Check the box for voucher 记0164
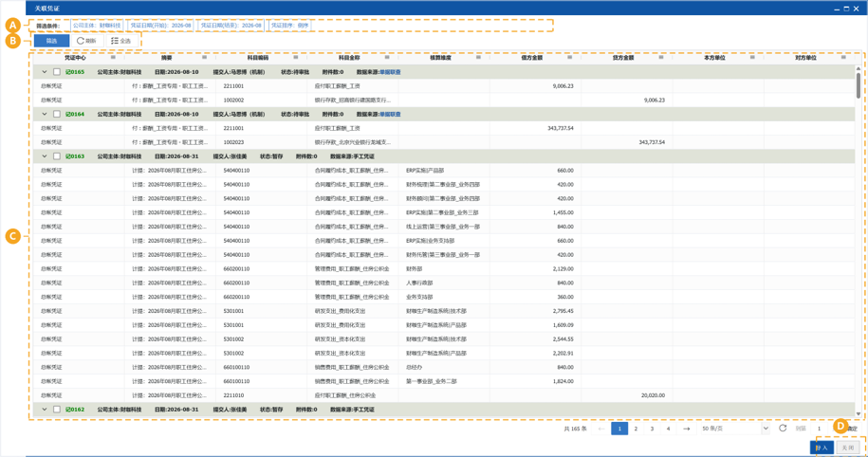 57,114
